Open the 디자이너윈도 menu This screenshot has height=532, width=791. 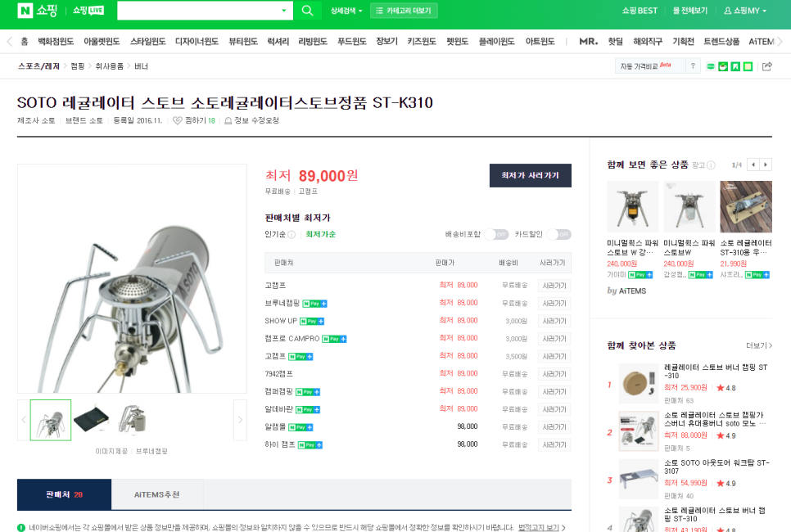click(x=197, y=42)
